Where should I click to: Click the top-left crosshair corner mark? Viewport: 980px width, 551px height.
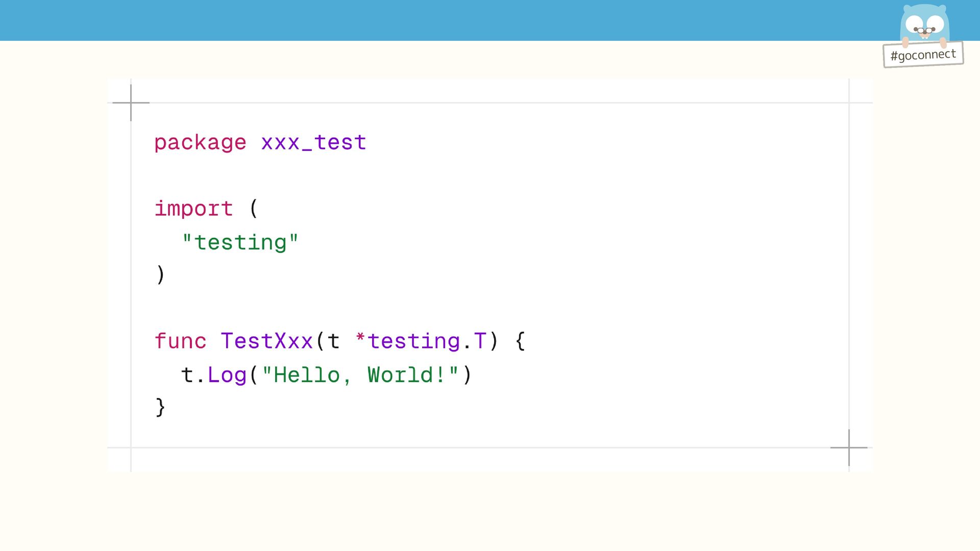(x=131, y=103)
